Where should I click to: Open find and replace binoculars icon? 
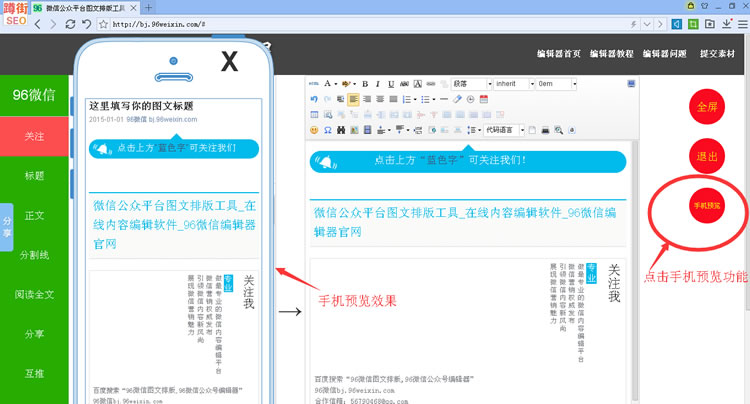[340, 130]
